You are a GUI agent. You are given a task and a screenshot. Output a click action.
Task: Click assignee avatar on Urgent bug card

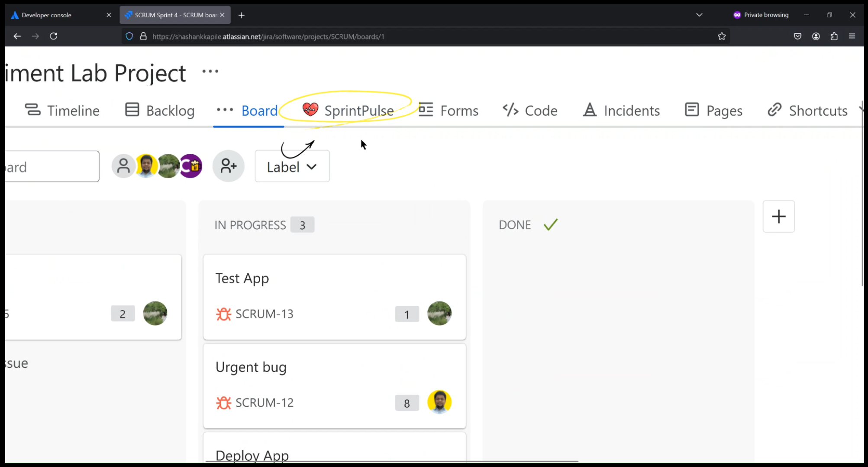coord(439,402)
